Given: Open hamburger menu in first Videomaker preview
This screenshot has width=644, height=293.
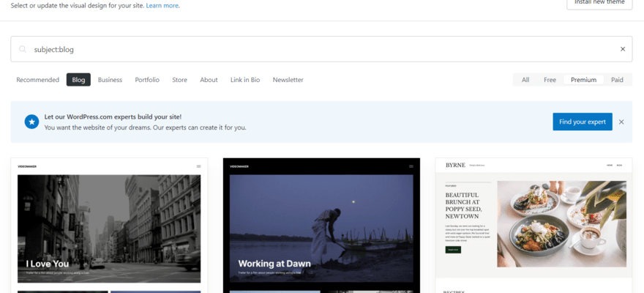Looking at the screenshot, I should pos(199,166).
